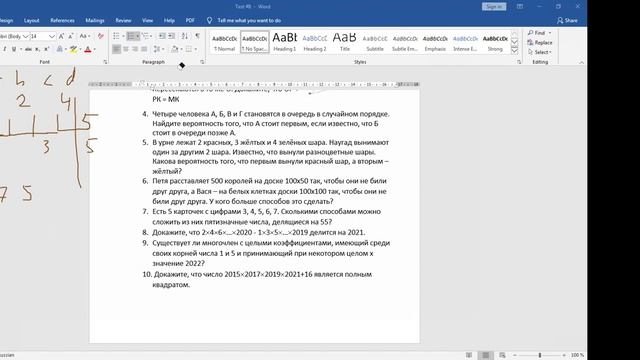This screenshot has height=360, width=640.
Task: Justify the paragraph text
Action: pyautogui.click(x=144, y=49)
